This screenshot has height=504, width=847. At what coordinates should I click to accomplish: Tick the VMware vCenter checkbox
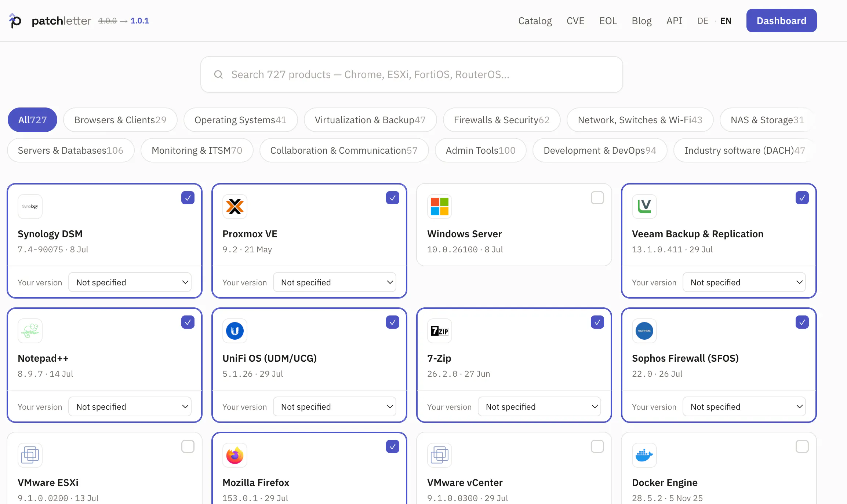click(x=597, y=446)
